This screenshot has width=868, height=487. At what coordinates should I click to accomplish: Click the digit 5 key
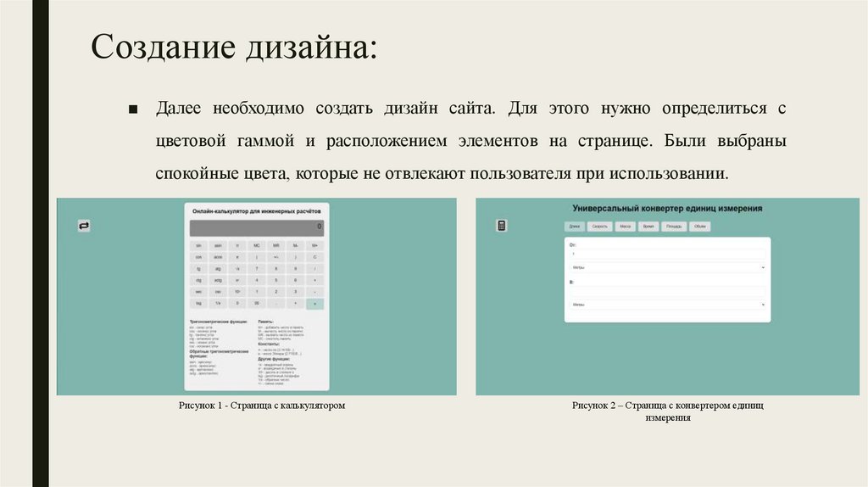(275, 280)
